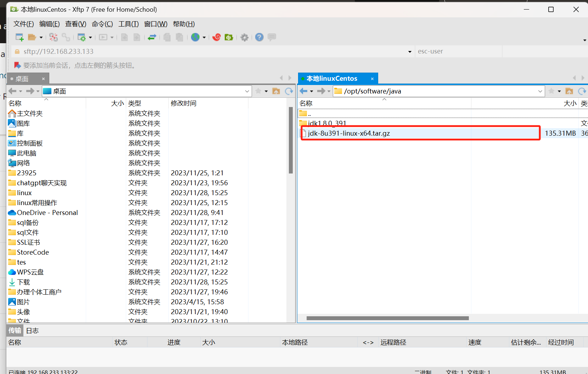Click the red Xshell swirl icon
588x374 pixels.
click(x=217, y=37)
